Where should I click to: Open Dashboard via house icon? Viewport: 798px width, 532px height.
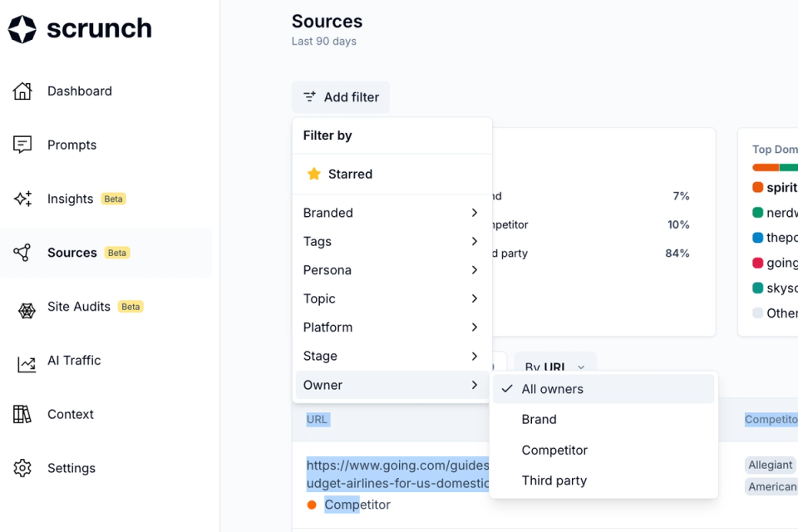pos(22,91)
